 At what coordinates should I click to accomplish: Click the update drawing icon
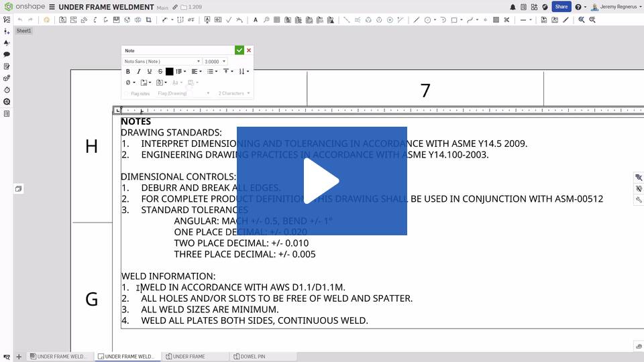point(46,19)
